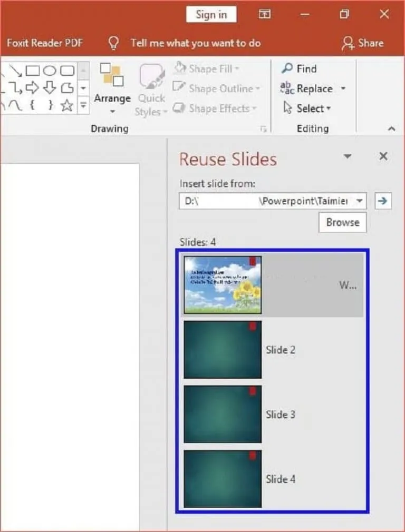The image size is (405, 532).
Task: Select the oval shape in gallery
Action: click(50, 71)
